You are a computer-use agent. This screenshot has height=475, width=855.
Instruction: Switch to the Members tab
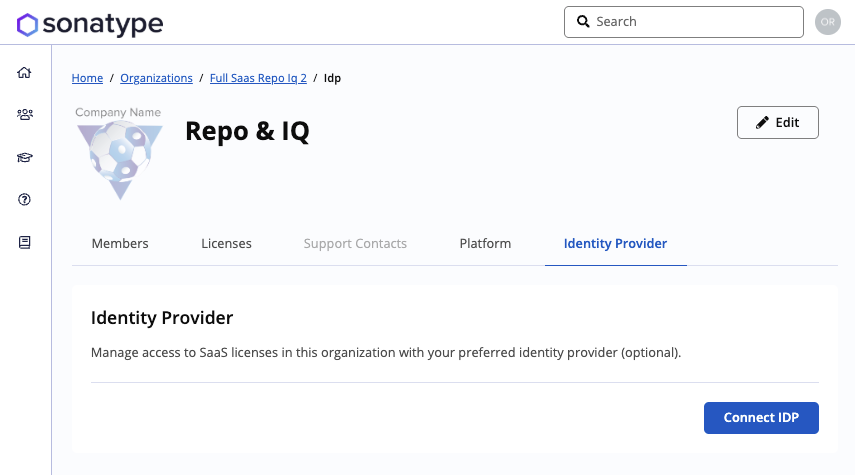point(120,243)
